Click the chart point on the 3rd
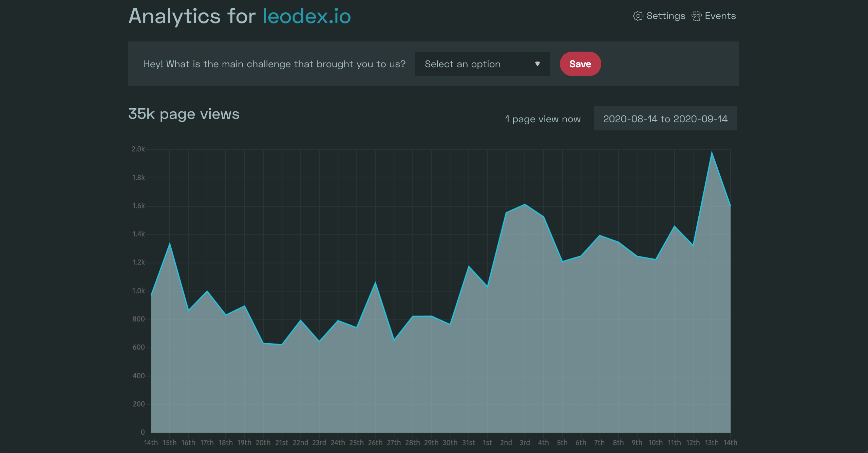 click(x=525, y=204)
